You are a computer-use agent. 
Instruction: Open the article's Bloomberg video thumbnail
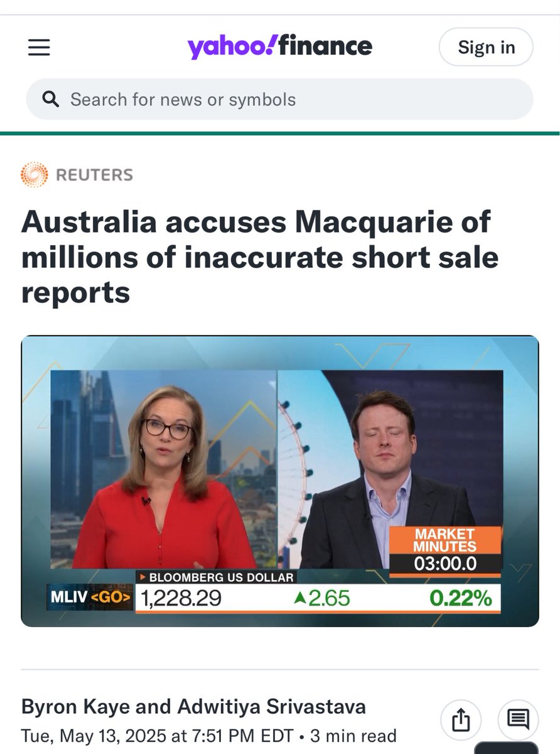pyautogui.click(x=280, y=481)
